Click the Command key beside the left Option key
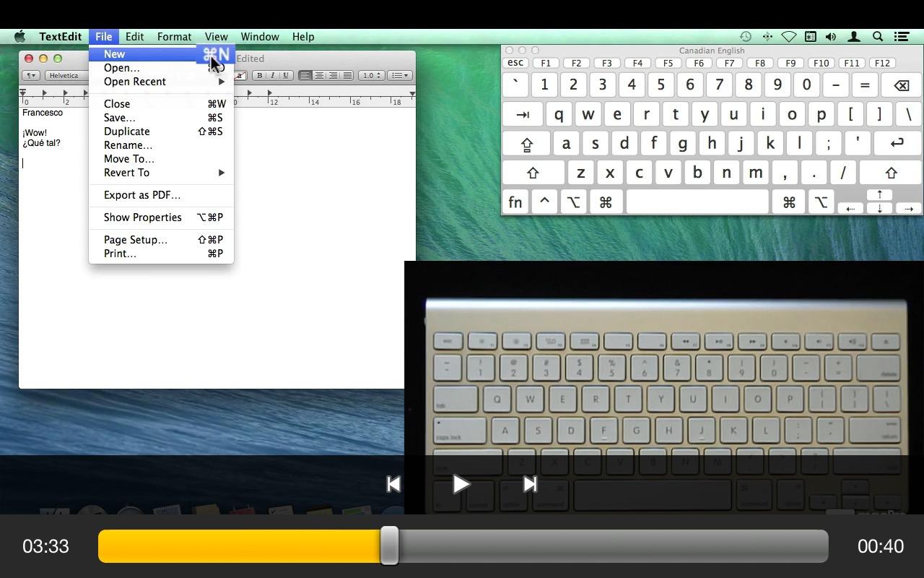The width and height of the screenshot is (924, 578). (605, 202)
